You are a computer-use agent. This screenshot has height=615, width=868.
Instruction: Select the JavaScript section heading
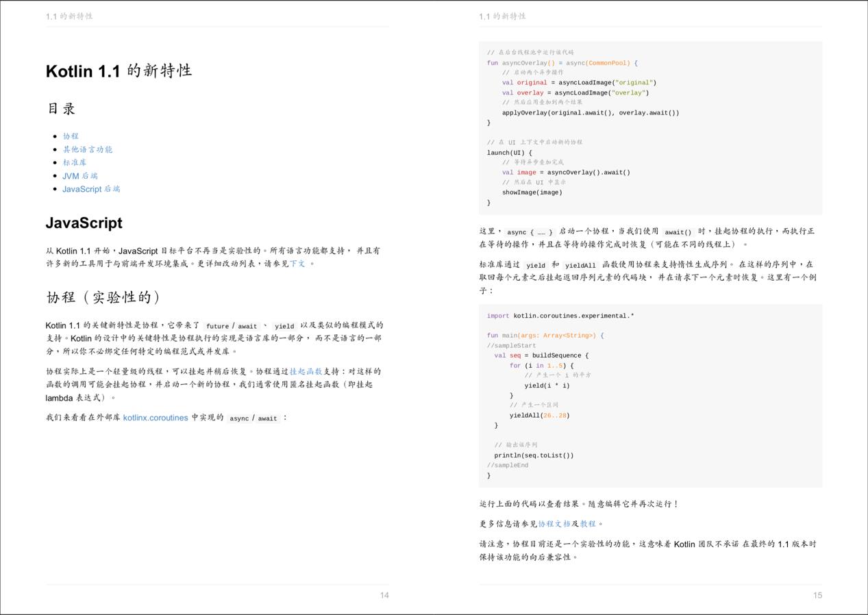(x=83, y=222)
